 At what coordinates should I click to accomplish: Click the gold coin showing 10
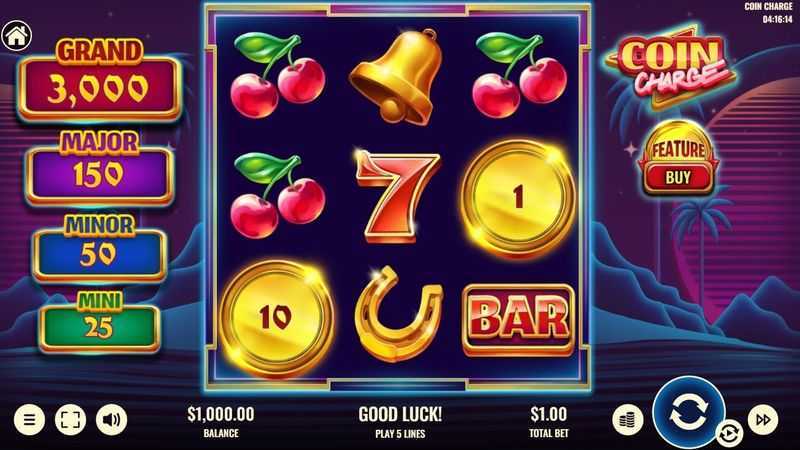[277, 318]
